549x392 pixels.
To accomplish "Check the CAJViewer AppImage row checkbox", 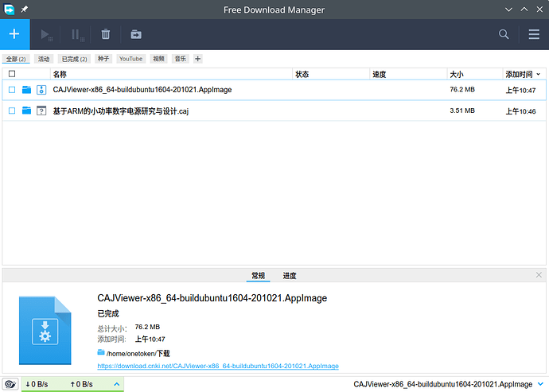I will coord(12,90).
